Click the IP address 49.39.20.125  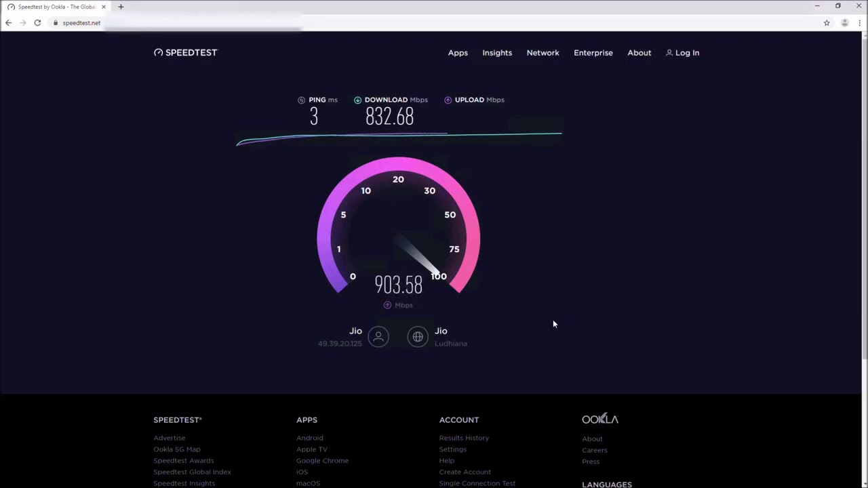pos(340,344)
